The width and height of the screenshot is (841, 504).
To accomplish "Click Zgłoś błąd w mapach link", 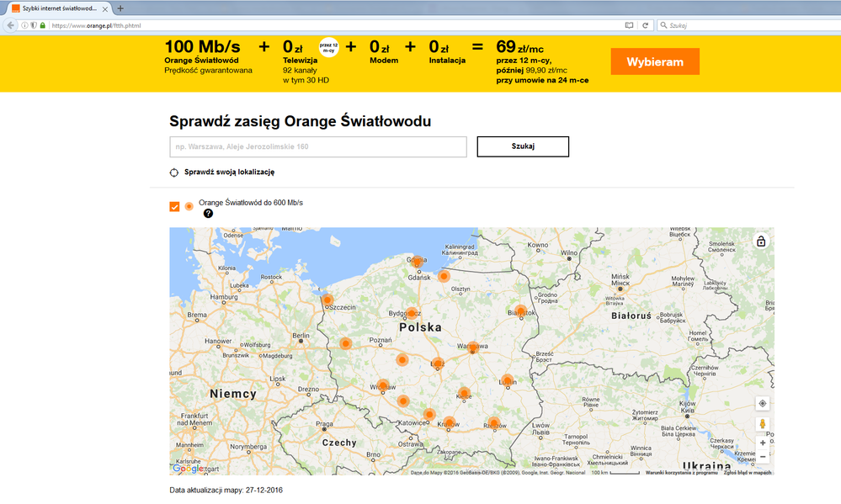I will 748,473.
